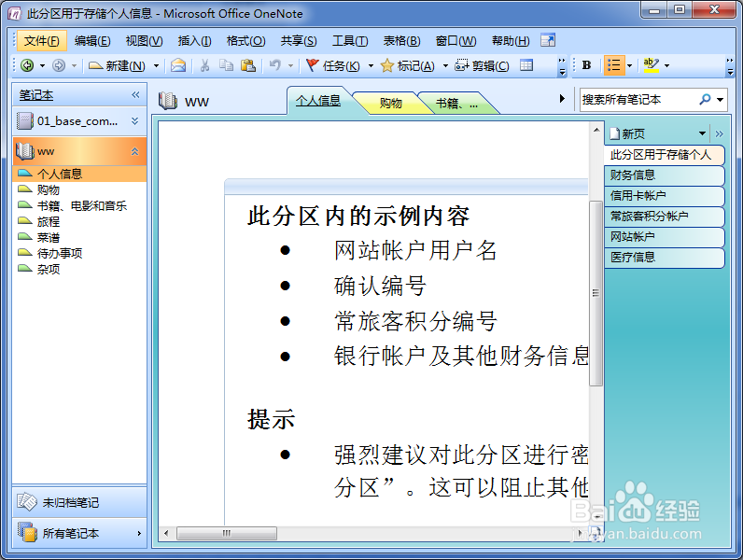Select the 个人信息 section tab
The height and width of the screenshot is (560, 743).
click(x=318, y=101)
